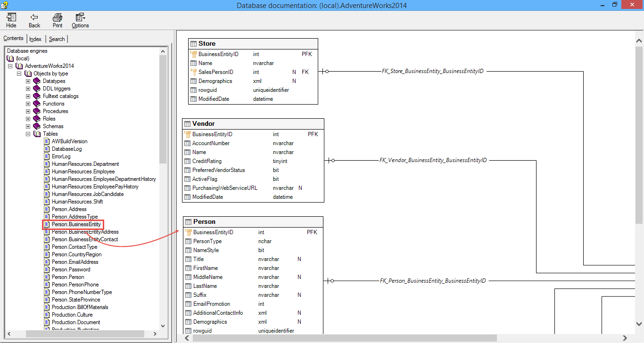The image size is (644, 343).
Task: Click the diagram scroll-right arrow
Action: coord(625,338)
